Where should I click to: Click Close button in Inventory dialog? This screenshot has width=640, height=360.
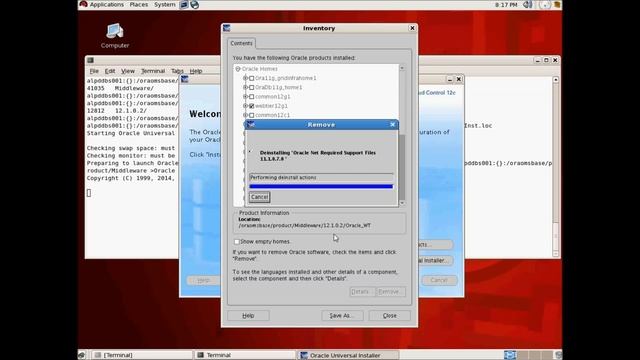(389, 316)
